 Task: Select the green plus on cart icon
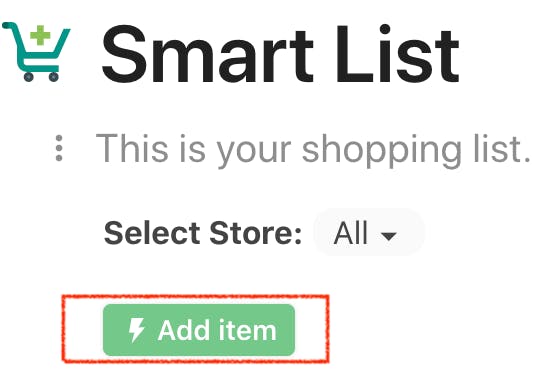coord(40,35)
